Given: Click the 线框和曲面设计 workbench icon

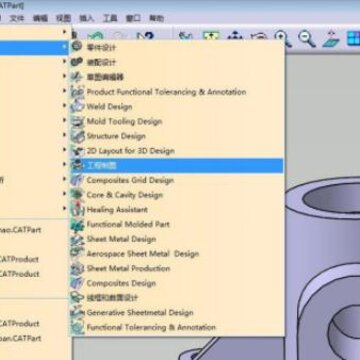Looking at the screenshot, I should click(x=77, y=298).
